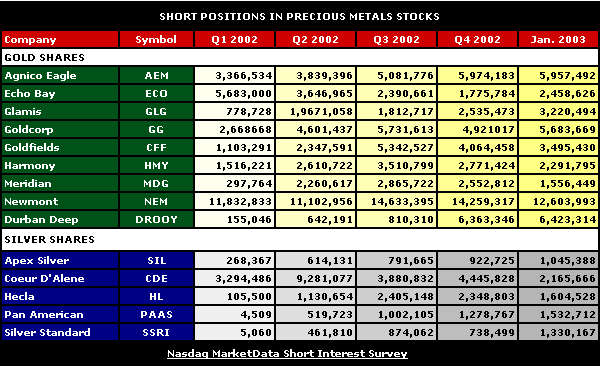600x368 pixels.
Task: Select the Q1 2002 column header
Action: [235, 39]
